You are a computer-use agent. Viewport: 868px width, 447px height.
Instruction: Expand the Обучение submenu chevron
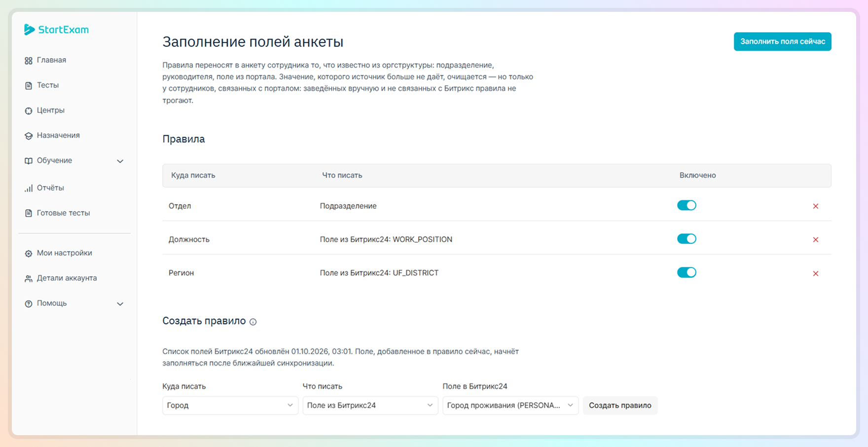pos(120,161)
